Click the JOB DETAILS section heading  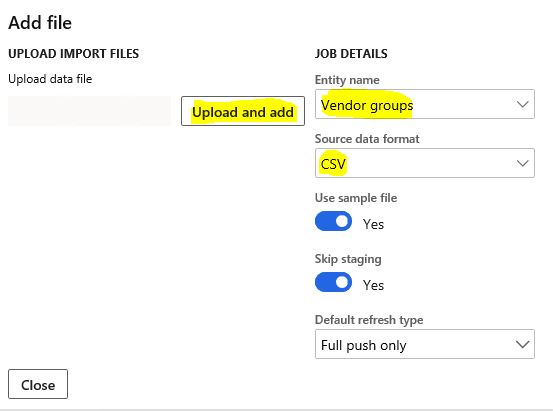[351, 54]
